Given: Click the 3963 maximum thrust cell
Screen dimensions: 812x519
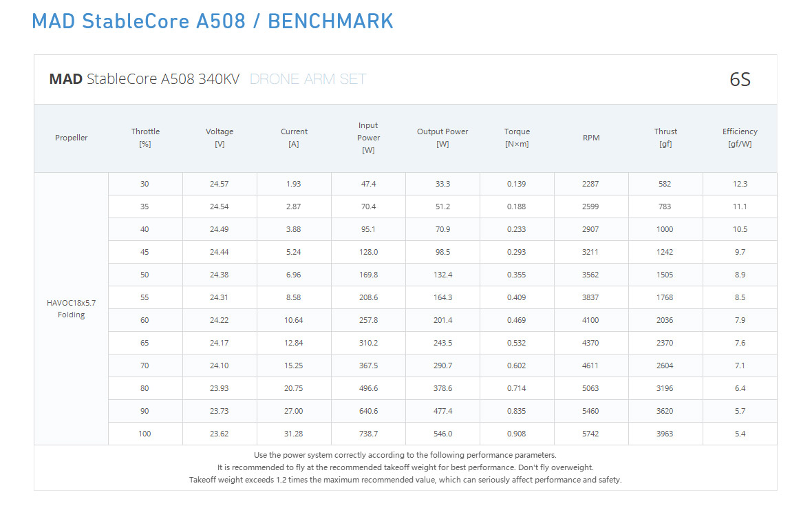Looking at the screenshot, I should [665, 434].
